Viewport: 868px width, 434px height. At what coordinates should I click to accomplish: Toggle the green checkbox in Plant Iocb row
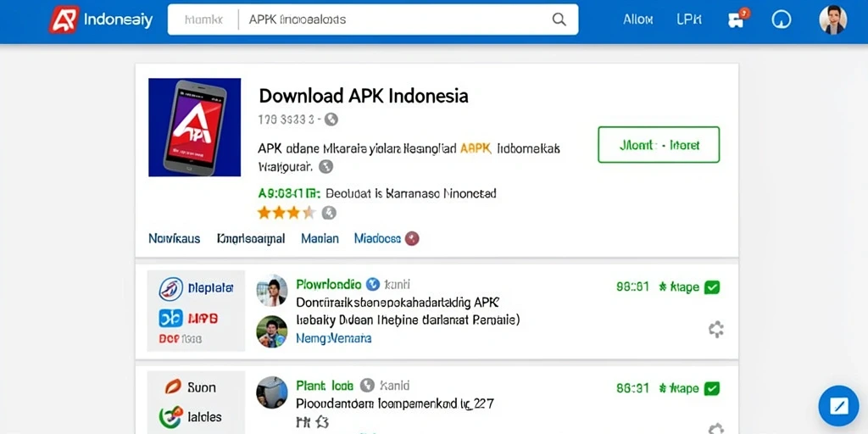711,388
